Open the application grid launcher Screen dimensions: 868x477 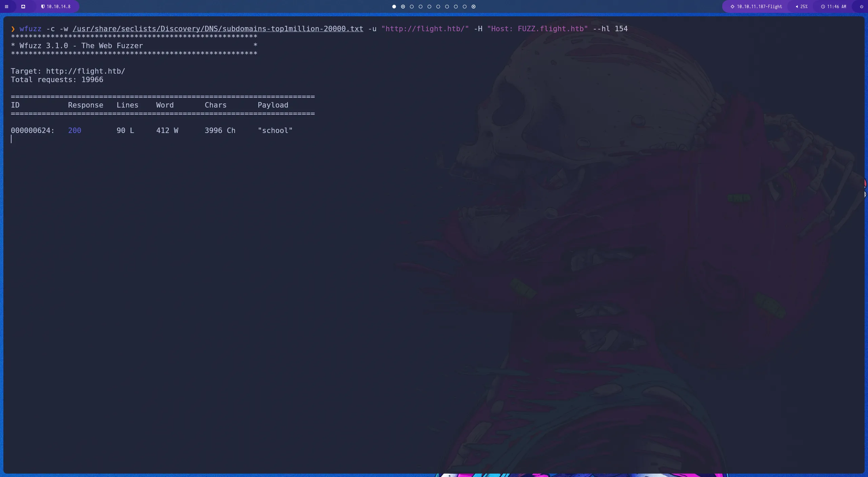pos(6,6)
